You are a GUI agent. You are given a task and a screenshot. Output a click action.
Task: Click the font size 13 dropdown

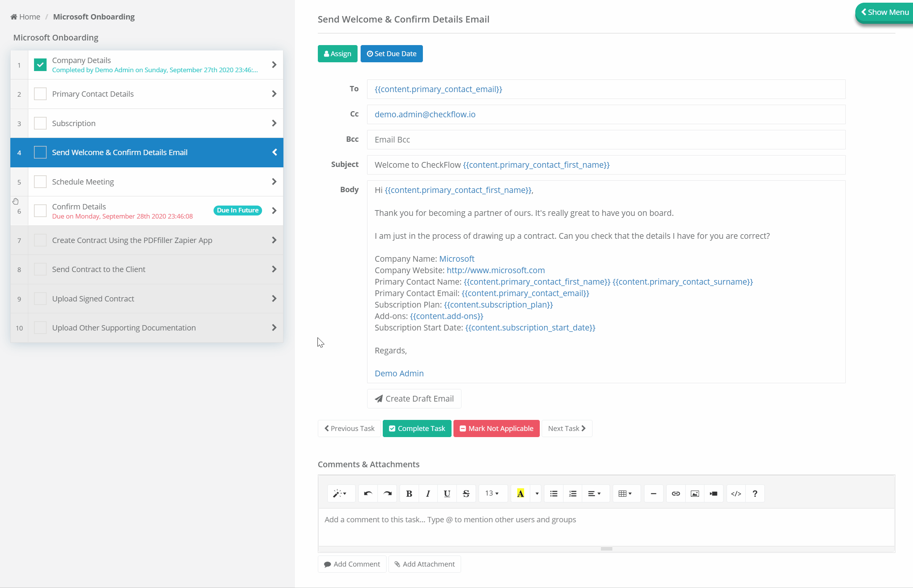[492, 494]
